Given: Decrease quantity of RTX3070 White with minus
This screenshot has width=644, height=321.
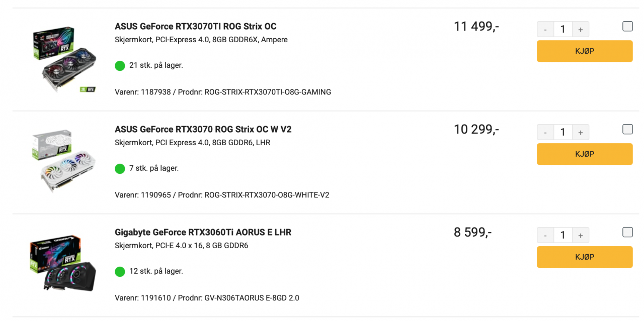Looking at the screenshot, I should [x=545, y=132].
